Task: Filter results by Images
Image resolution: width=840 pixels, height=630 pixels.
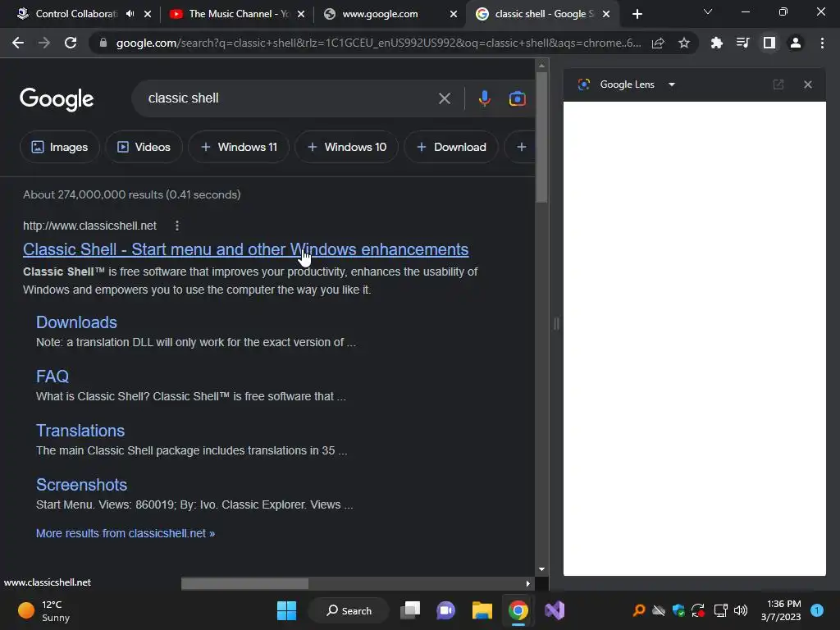Action: [x=59, y=147]
